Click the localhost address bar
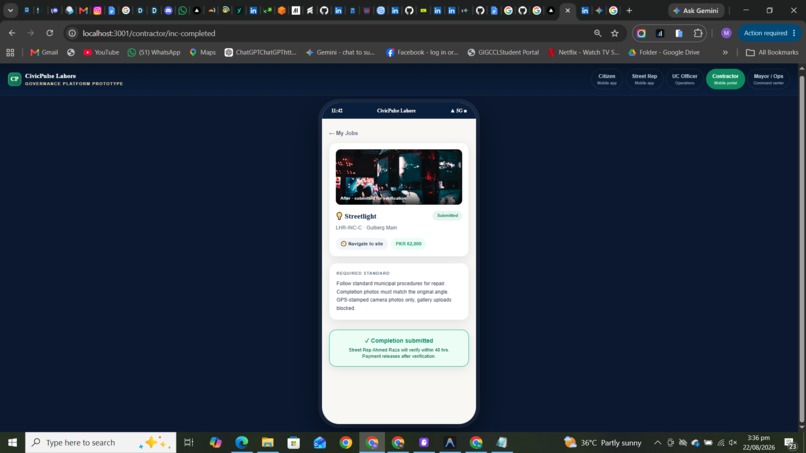Viewport: 806px width, 453px height. (x=329, y=33)
